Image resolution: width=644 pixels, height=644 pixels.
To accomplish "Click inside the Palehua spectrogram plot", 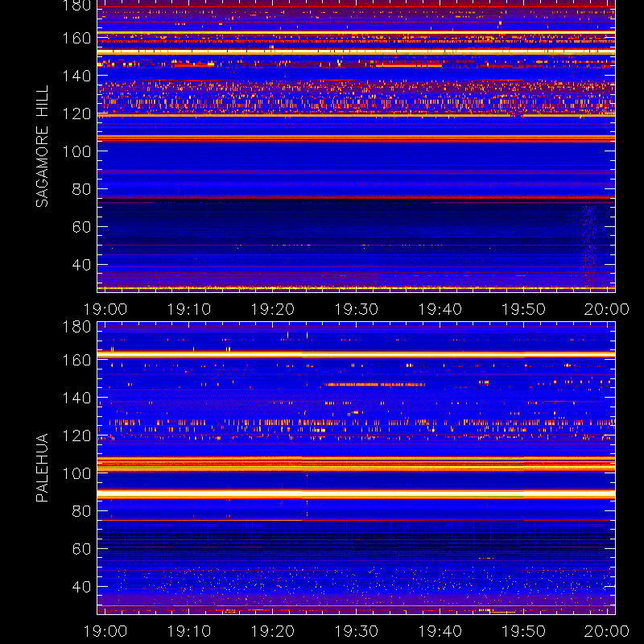I will pos(356,469).
